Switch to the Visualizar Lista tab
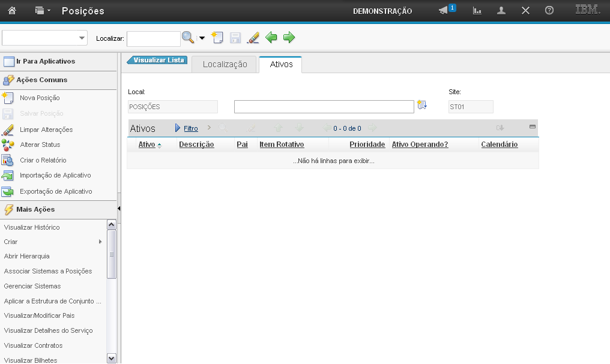Image resolution: width=610 pixels, height=364 pixels. click(158, 60)
